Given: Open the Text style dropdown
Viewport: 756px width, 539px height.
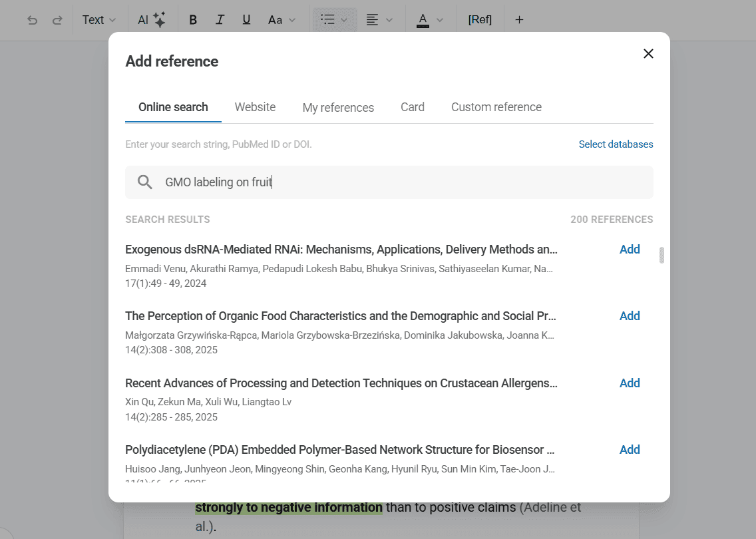Looking at the screenshot, I should tap(98, 20).
